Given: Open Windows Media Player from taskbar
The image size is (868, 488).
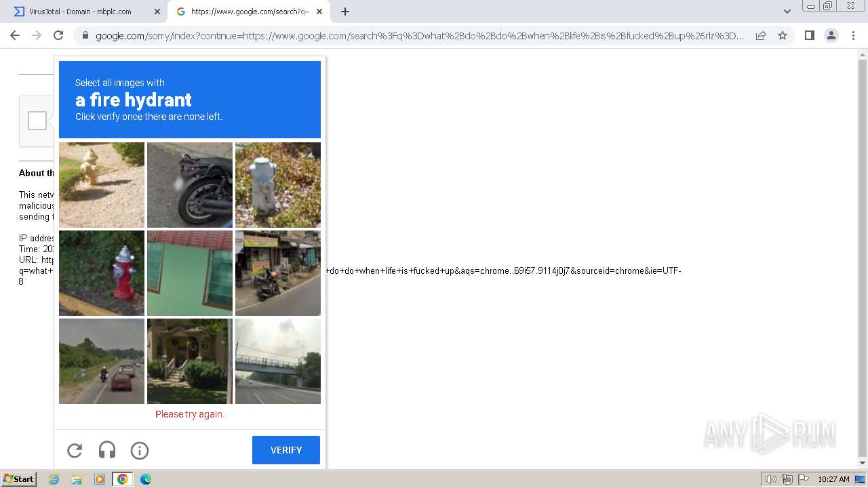Looking at the screenshot, I should pyautogui.click(x=100, y=479).
